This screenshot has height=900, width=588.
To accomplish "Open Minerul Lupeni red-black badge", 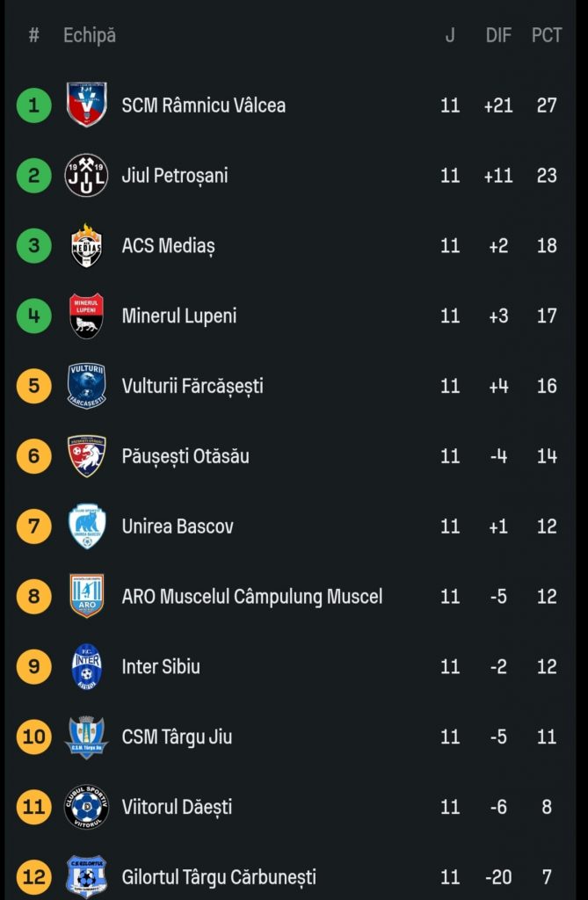I will [x=86, y=316].
